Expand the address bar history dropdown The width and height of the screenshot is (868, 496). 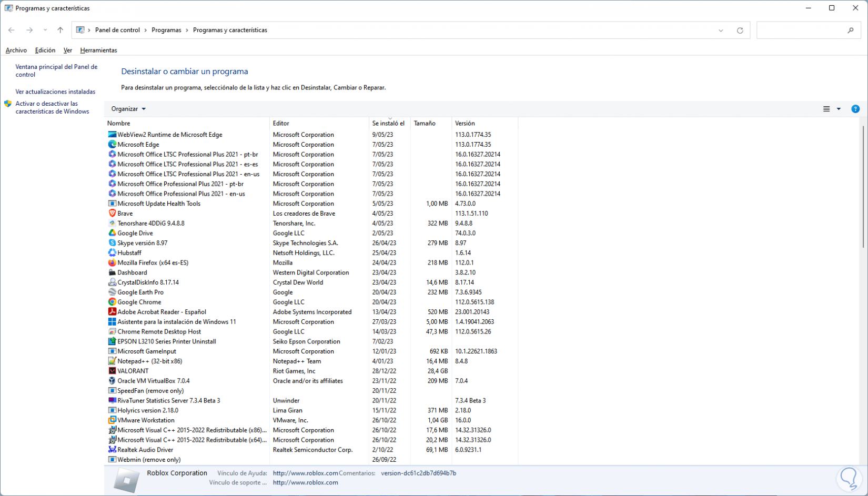coord(721,31)
